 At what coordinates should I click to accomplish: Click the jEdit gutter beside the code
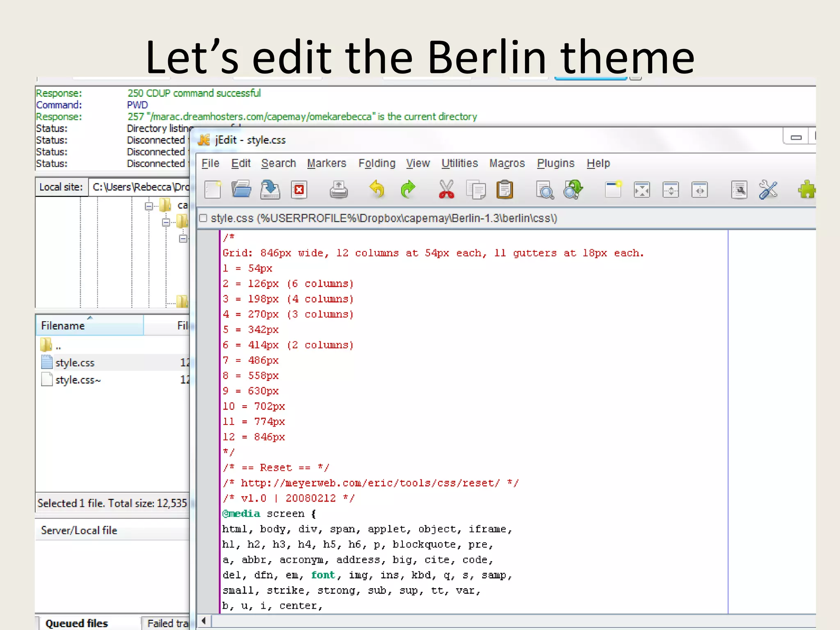208,421
